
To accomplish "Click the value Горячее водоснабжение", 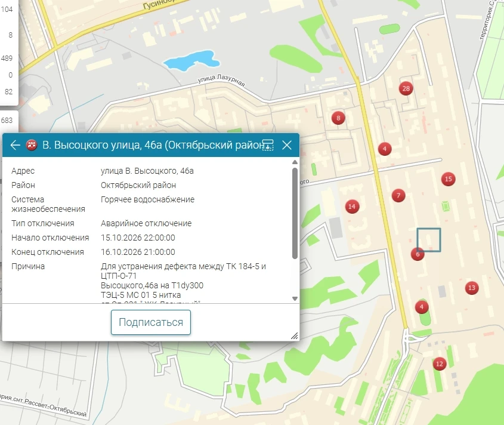I will point(147,199).
